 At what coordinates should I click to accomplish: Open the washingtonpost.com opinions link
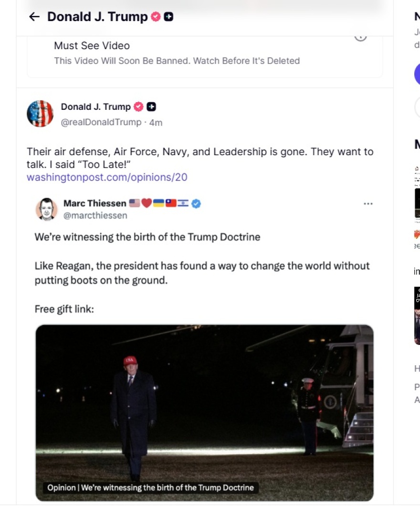tap(107, 178)
